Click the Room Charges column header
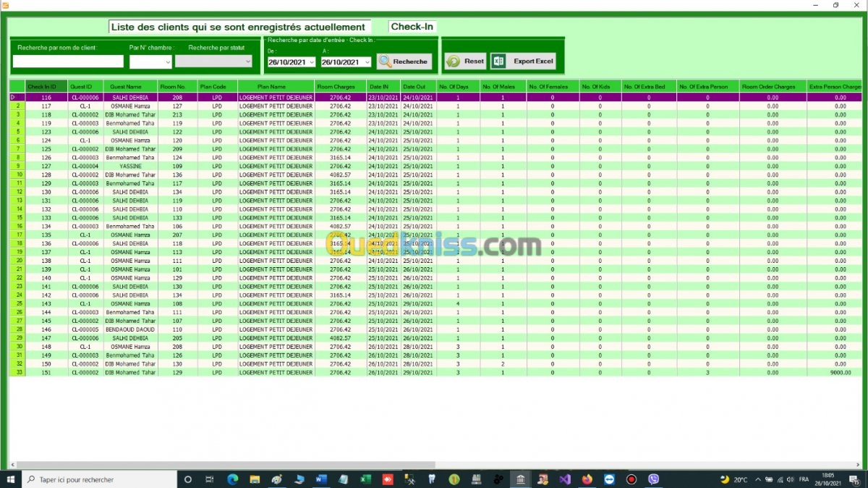 [x=340, y=87]
